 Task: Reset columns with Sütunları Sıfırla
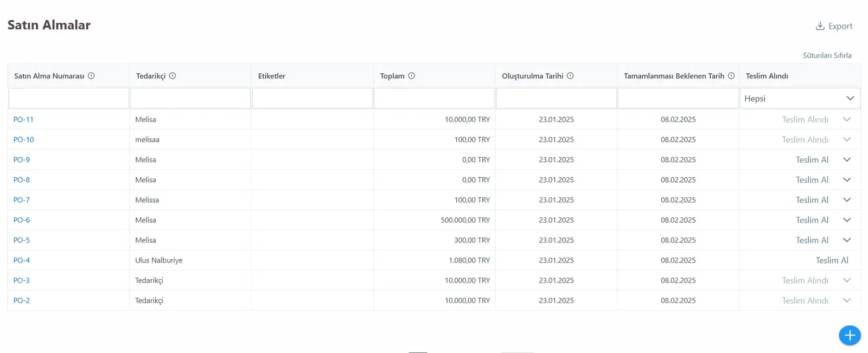pyautogui.click(x=827, y=55)
